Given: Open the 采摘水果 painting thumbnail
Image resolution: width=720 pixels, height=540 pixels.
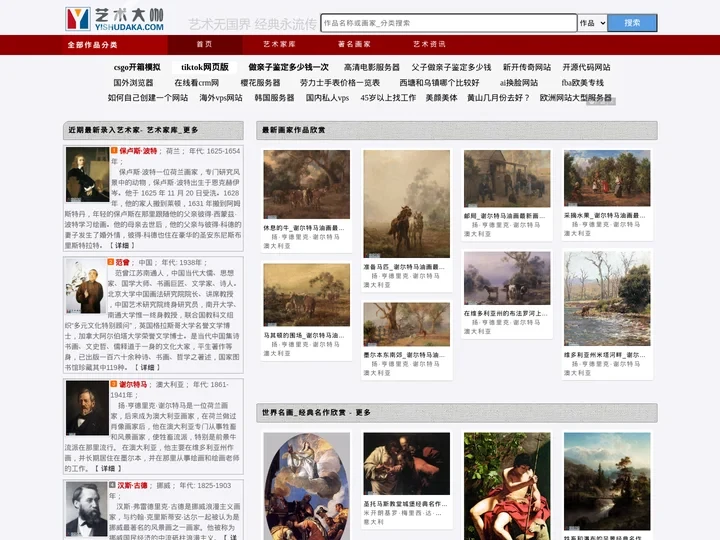Looking at the screenshot, I should tap(607, 178).
